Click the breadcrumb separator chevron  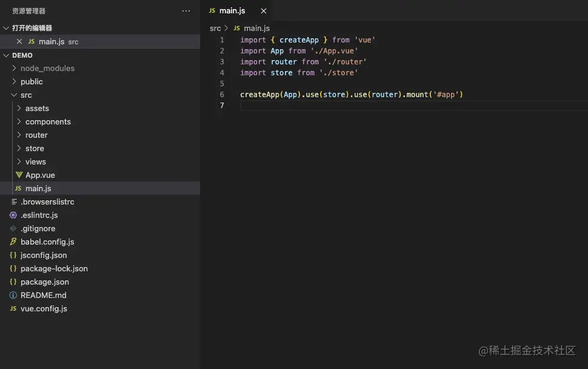[x=226, y=28]
